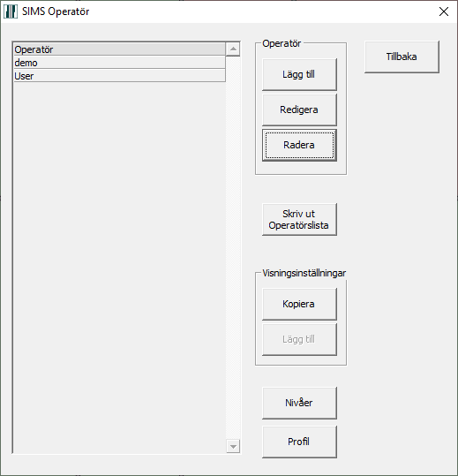Select the User operator row
Image resolution: width=458 pixels, height=476 pixels.
(119, 76)
